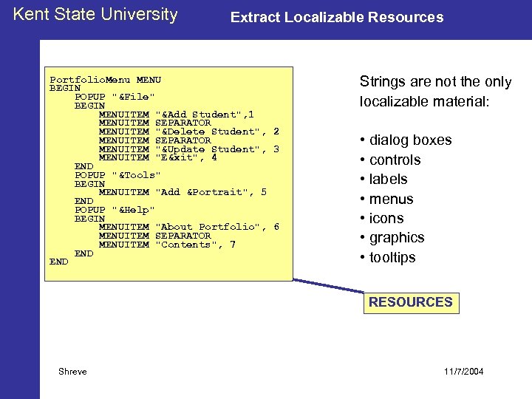Screen dimensions: 532x399
Task: Click the "localizable material:" text
Action: pos(424,101)
